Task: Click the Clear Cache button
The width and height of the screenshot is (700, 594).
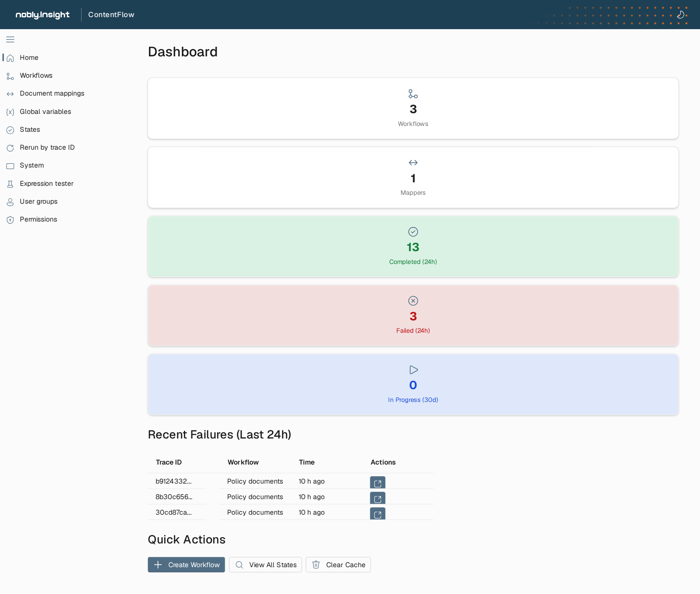Action: tap(338, 565)
